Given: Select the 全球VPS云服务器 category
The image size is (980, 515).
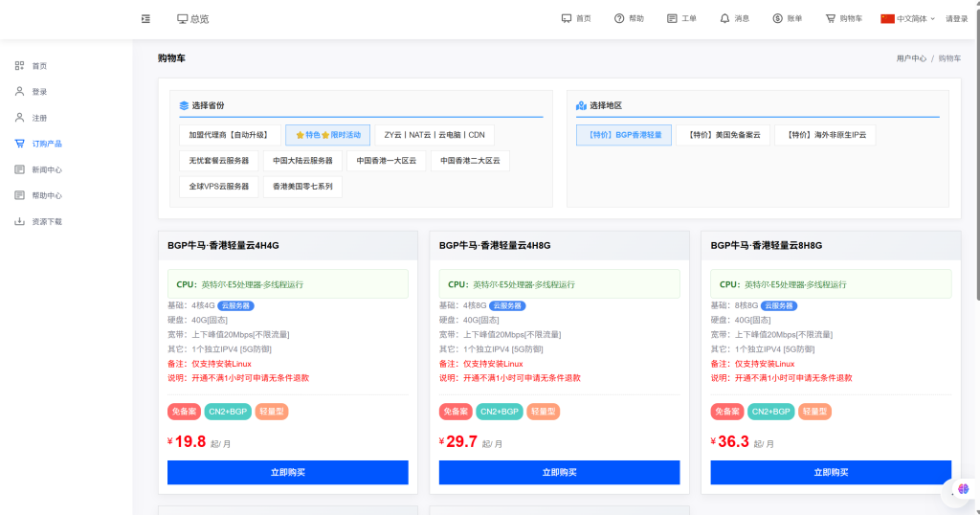Looking at the screenshot, I should point(219,187).
